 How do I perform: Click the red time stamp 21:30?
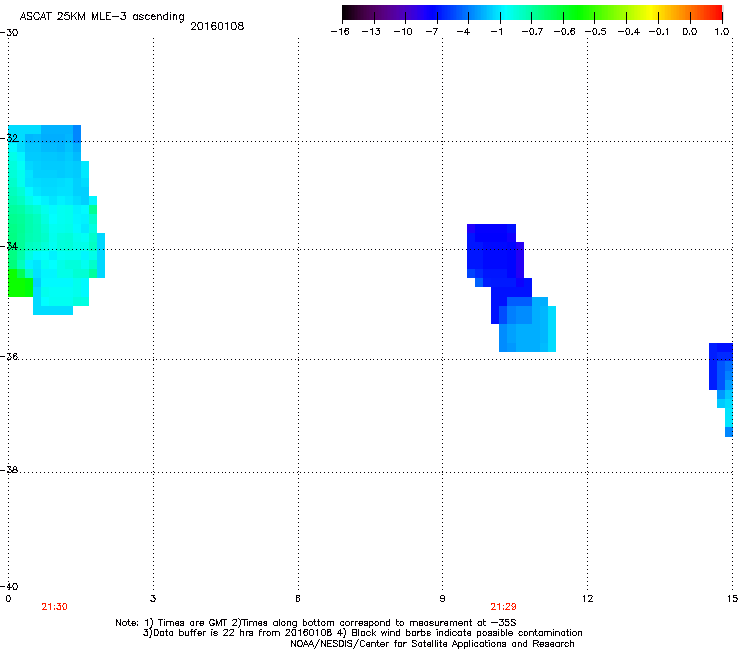(54, 607)
